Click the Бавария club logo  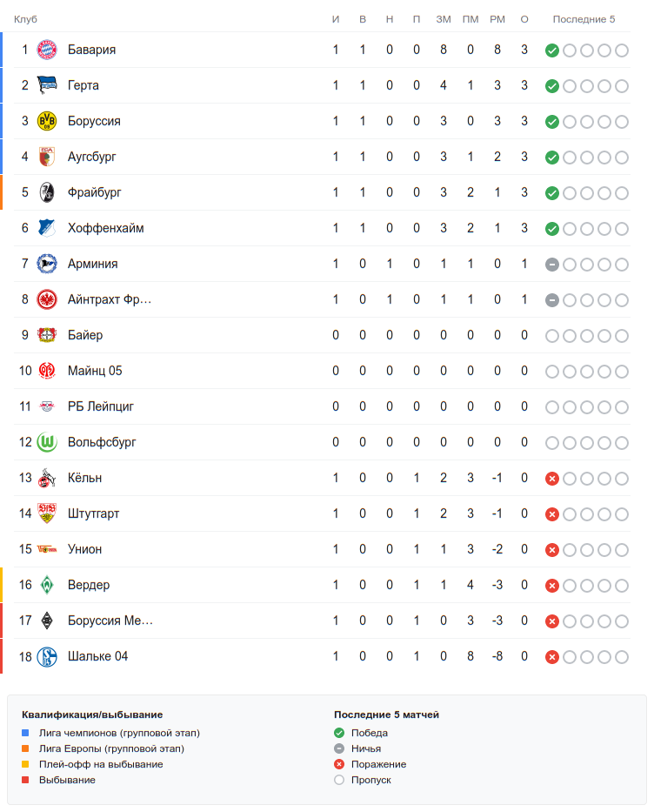47,50
